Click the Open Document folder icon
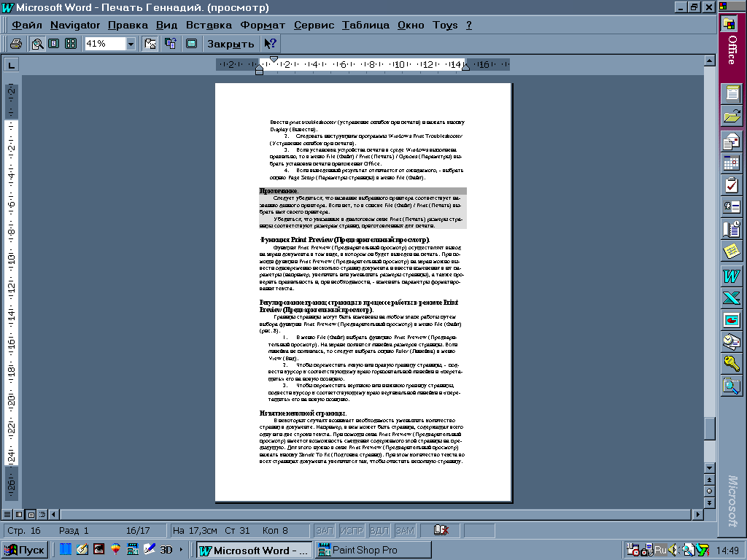 731,114
